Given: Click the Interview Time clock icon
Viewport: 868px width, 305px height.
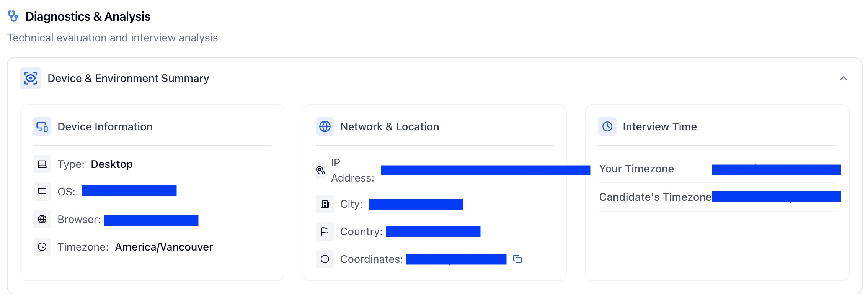Looking at the screenshot, I should coord(607,126).
